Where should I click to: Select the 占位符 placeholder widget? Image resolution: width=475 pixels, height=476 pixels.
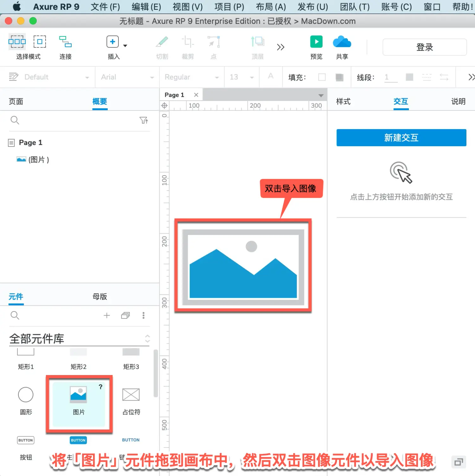[131, 401]
